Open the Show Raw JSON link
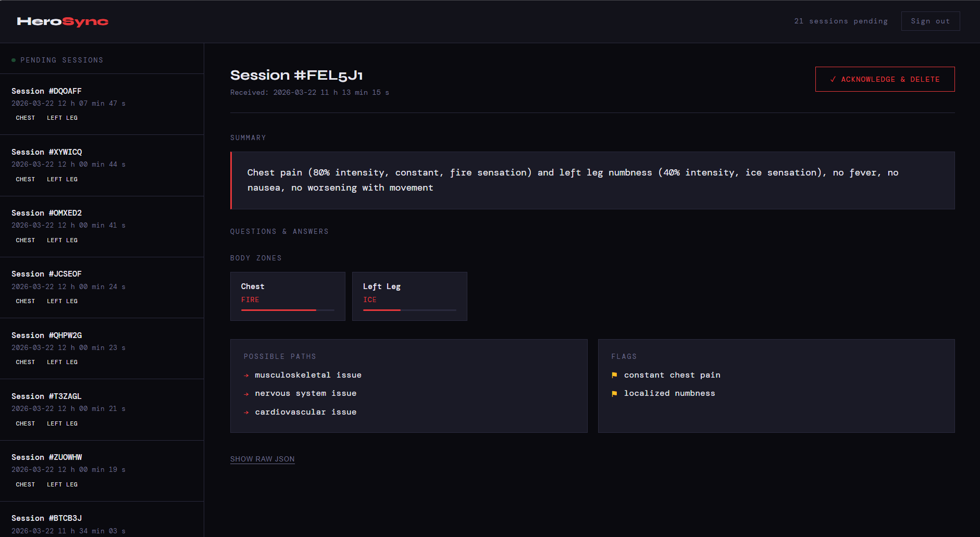The width and height of the screenshot is (980, 537). [263, 459]
